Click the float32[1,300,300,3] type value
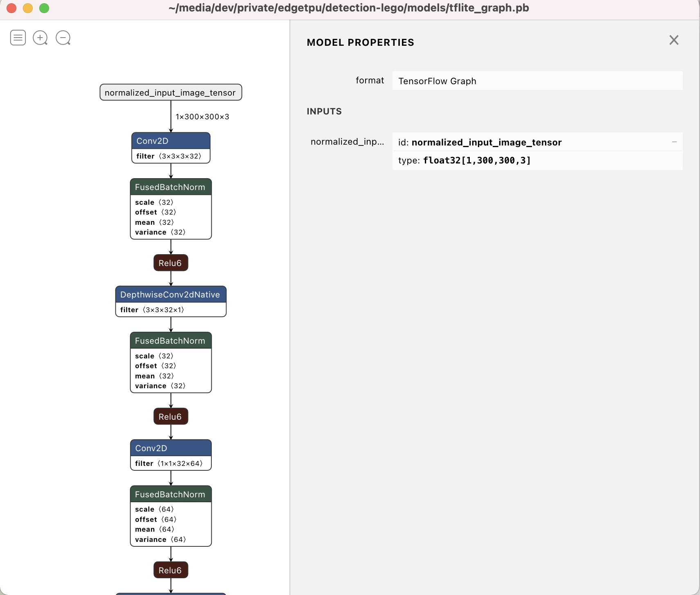This screenshot has height=595, width=700. (x=477, y=161)
